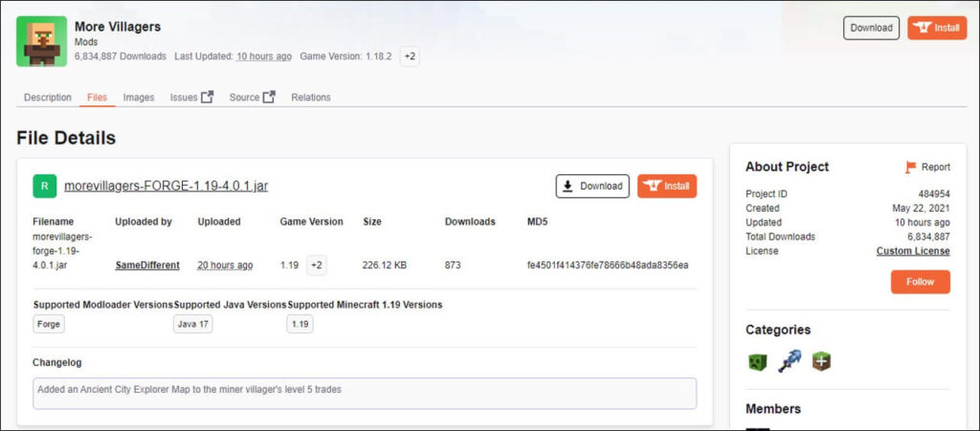Click the 1.19 Minecraft version tag

[x=300, y=325]
